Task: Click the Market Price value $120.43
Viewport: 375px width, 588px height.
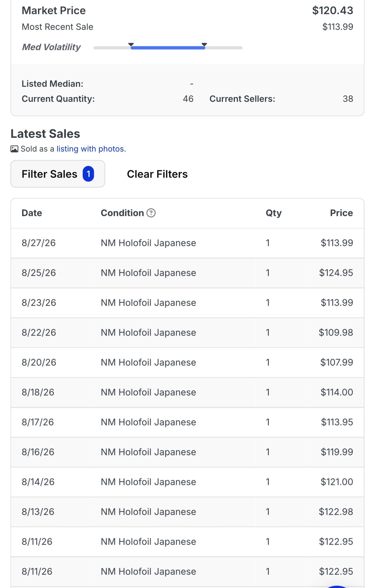Action: (333, 10)
